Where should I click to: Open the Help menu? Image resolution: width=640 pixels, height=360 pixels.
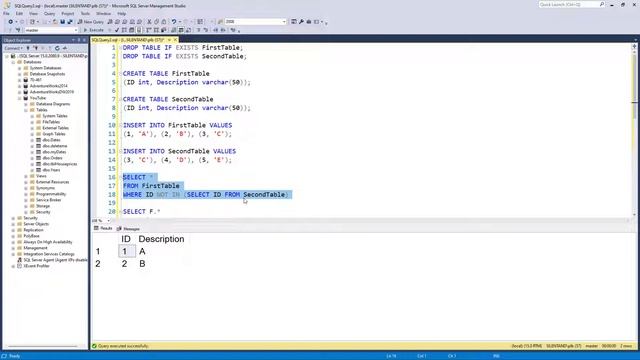click(x=122, y=13)
